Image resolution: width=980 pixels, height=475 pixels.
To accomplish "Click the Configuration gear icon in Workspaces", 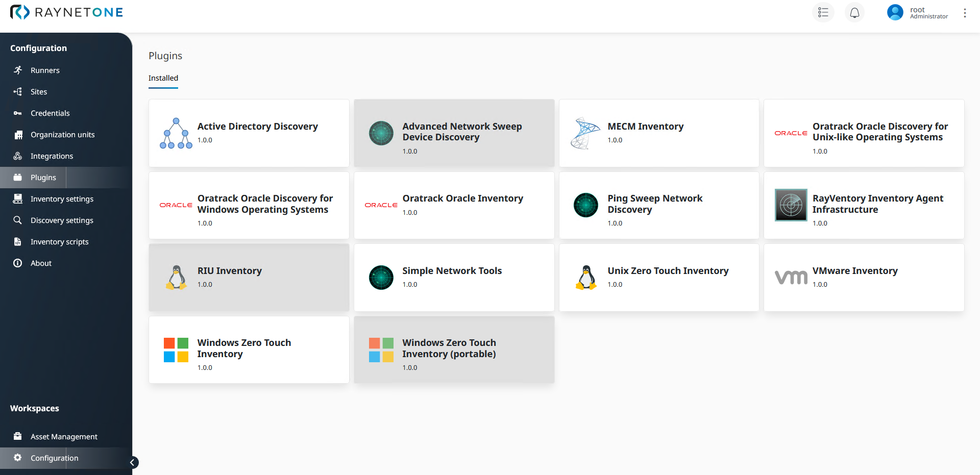I will pyautogui.click(x=18, y=458).
